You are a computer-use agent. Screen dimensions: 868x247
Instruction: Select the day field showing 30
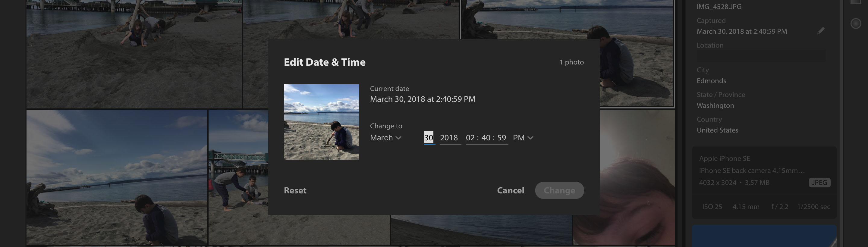click(429, 138)
